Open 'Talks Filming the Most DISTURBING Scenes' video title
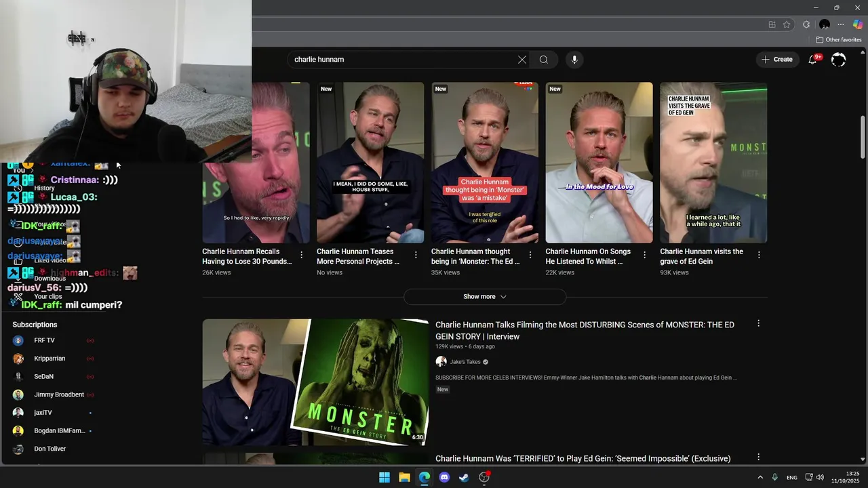Image resolution: width=868 pixels, height=488 pixels. coord(585,331)
